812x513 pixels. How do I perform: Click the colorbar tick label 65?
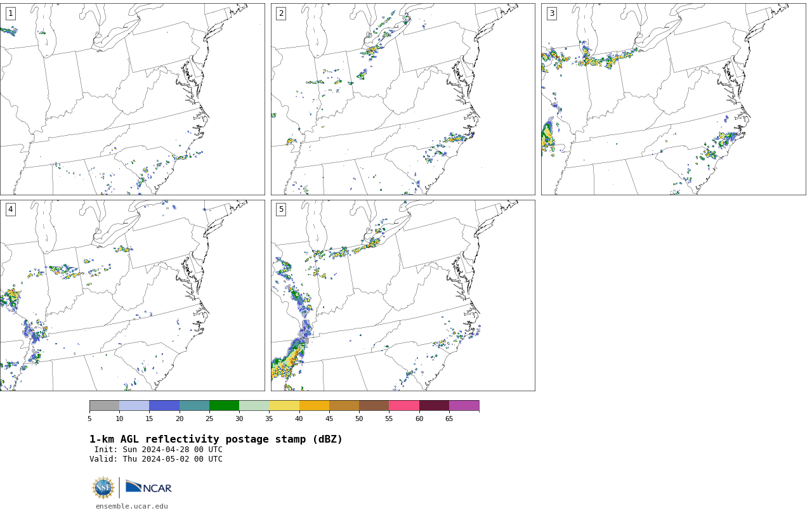[449, 419]
